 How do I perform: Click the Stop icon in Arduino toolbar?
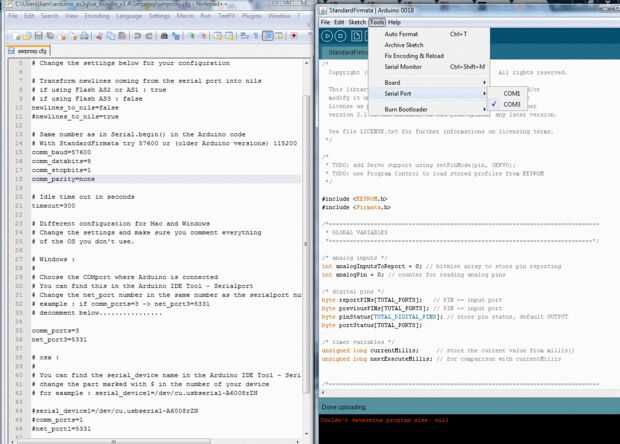point(340,36)
